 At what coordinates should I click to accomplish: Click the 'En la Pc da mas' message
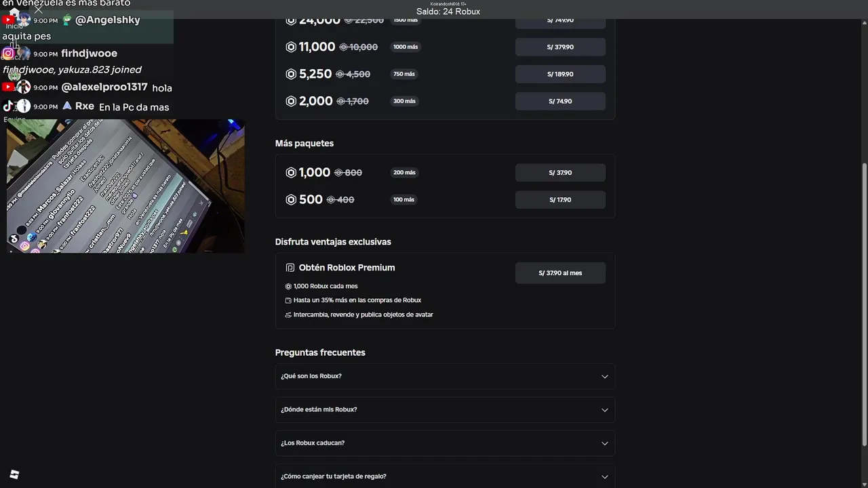pyautogui.click(x=134, y=107)
